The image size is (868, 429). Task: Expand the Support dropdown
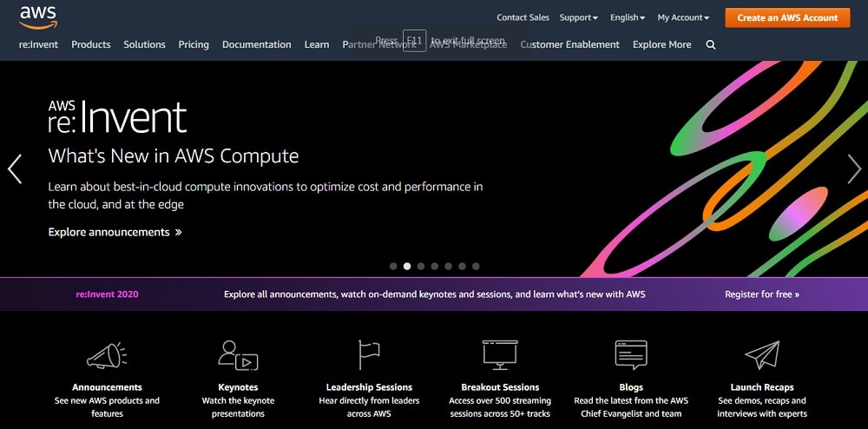pos(578,17)
